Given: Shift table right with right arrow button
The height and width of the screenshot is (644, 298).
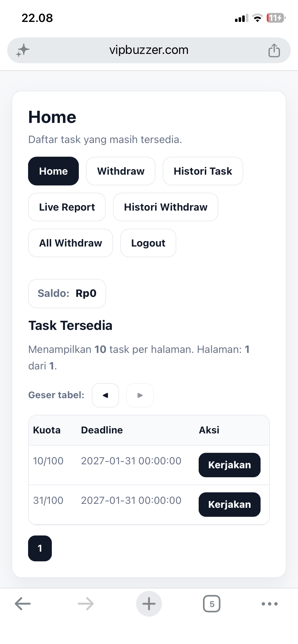Looking at the screenshot, I should 140,395.
